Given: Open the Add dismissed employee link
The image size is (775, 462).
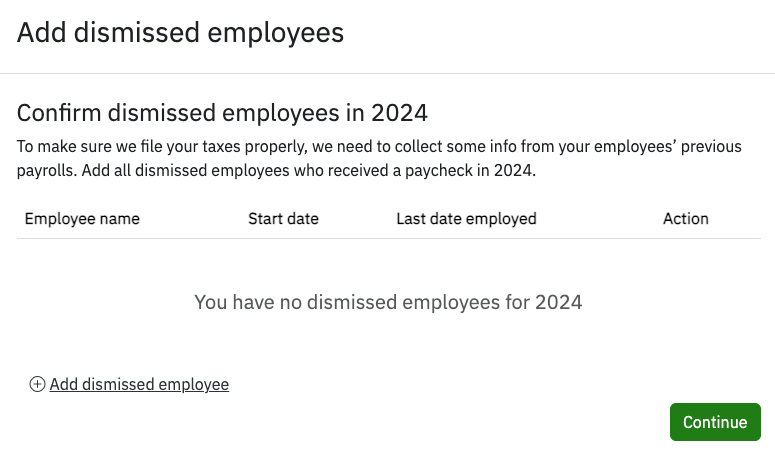Looking at the screenshot, I should [x=139, y=384].
